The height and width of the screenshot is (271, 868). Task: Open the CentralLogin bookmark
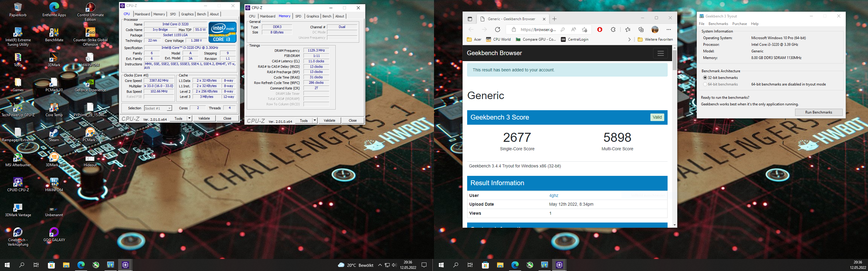pos(574,39)
